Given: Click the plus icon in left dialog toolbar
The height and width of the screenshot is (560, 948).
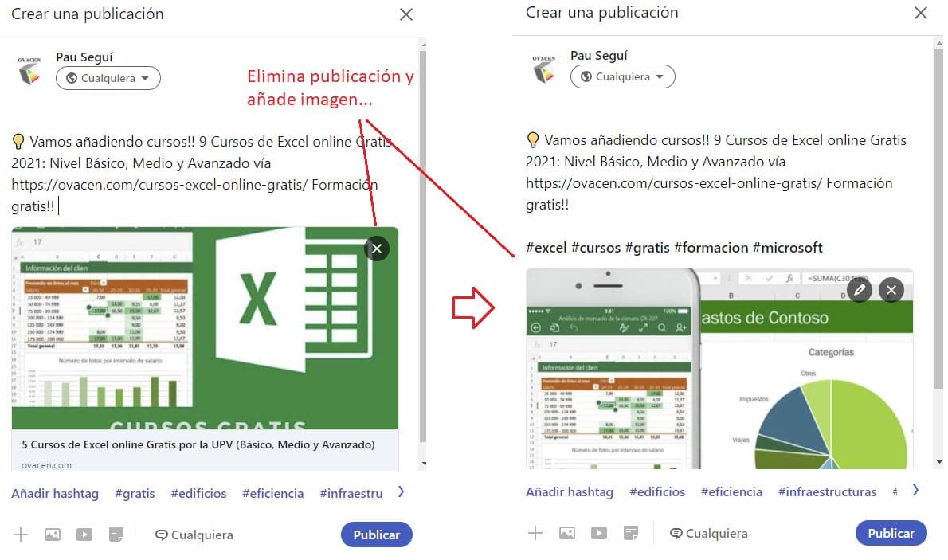Looking at the screenshot, I should click(21, 535).
